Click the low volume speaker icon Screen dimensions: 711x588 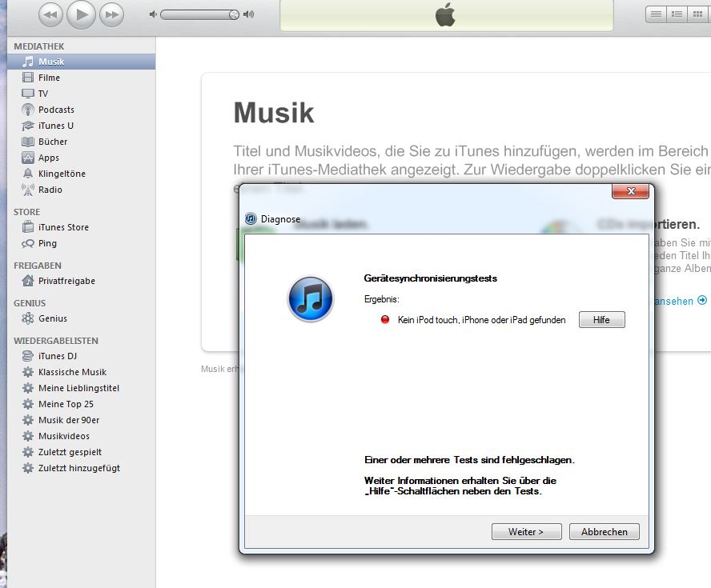click(x=153, y=14)
